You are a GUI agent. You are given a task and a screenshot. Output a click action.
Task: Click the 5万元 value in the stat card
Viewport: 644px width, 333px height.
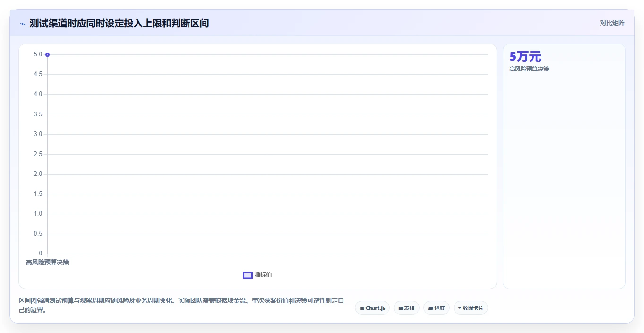tap(525, 57)
